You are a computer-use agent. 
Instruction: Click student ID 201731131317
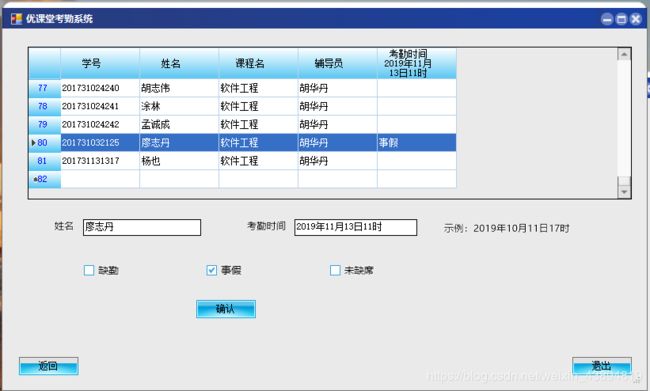100,161
